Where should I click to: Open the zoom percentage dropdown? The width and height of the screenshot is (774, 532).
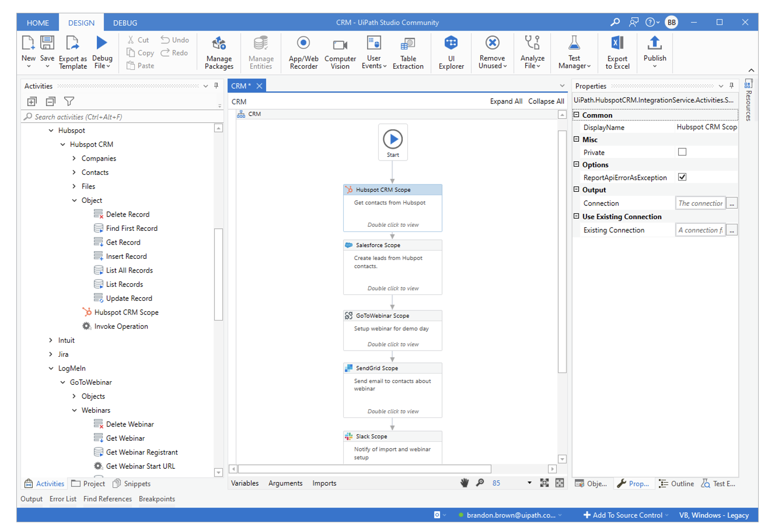[529, 483]
